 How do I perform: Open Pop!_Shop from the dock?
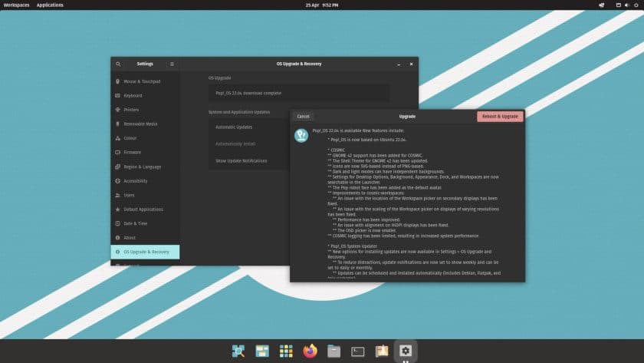(382, 351)
